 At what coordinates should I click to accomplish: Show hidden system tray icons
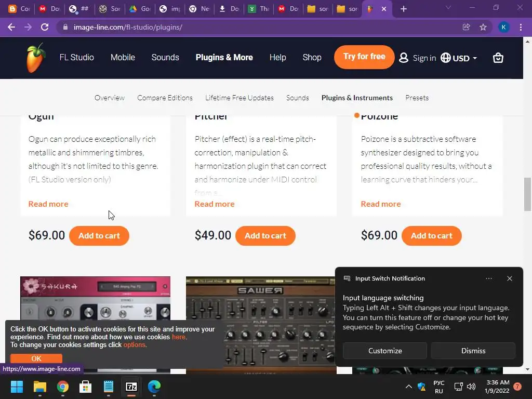409,387
